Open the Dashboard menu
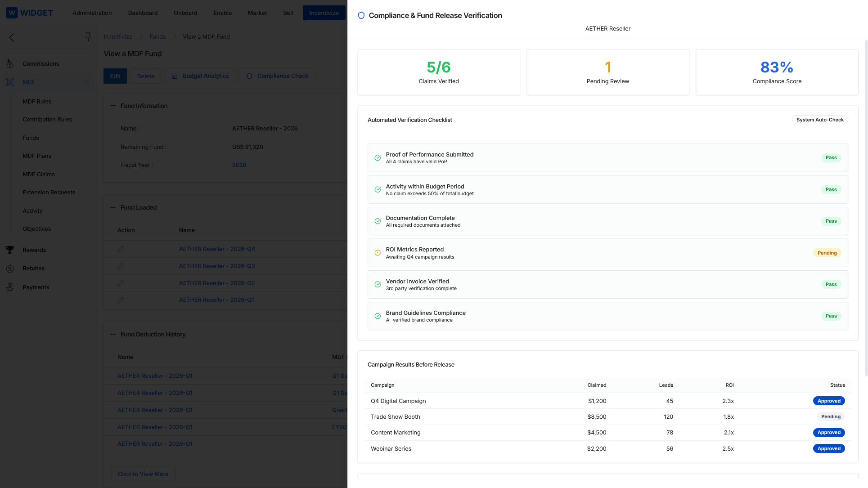 click(143, 13)
